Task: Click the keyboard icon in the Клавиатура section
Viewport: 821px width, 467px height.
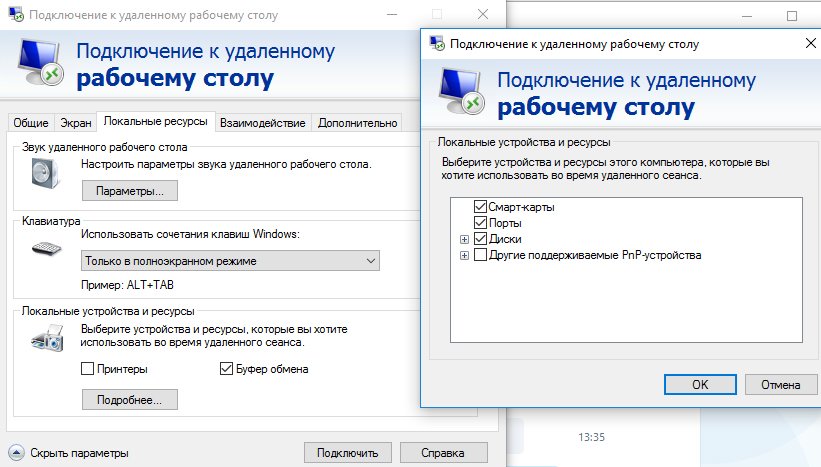Action: pos(46,248)
